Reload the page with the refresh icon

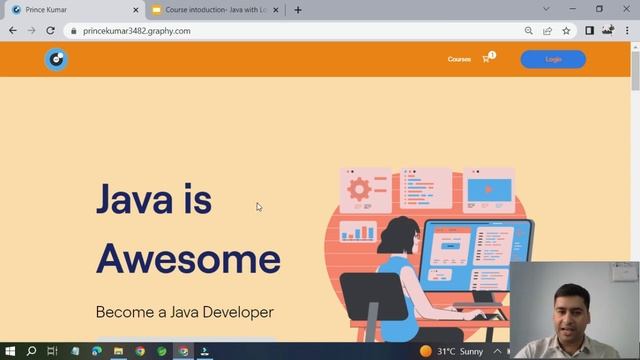pyautogui.click(x=50, y=31)
